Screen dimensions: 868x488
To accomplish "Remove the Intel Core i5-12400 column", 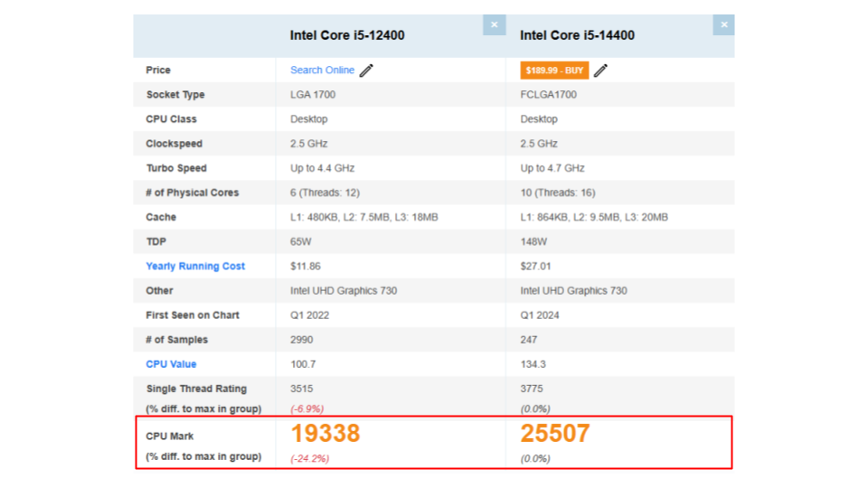I will coord(494,25).
